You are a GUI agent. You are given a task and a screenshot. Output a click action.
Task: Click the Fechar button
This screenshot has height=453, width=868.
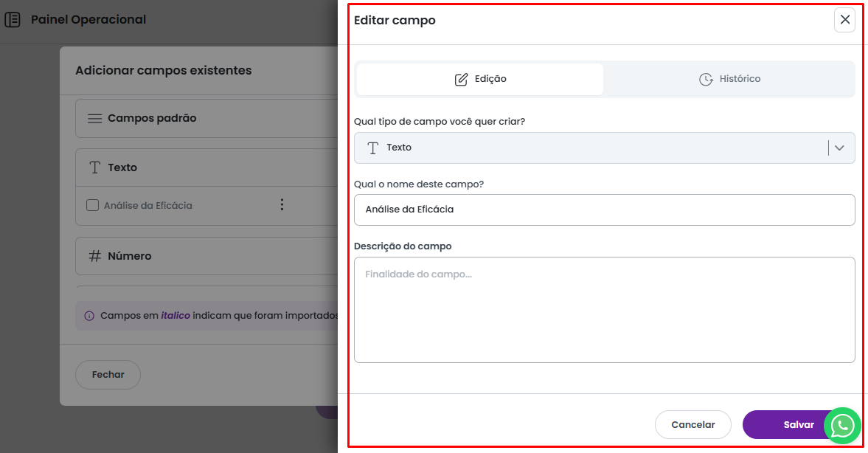pyautogui.click(x=108, y=375)
